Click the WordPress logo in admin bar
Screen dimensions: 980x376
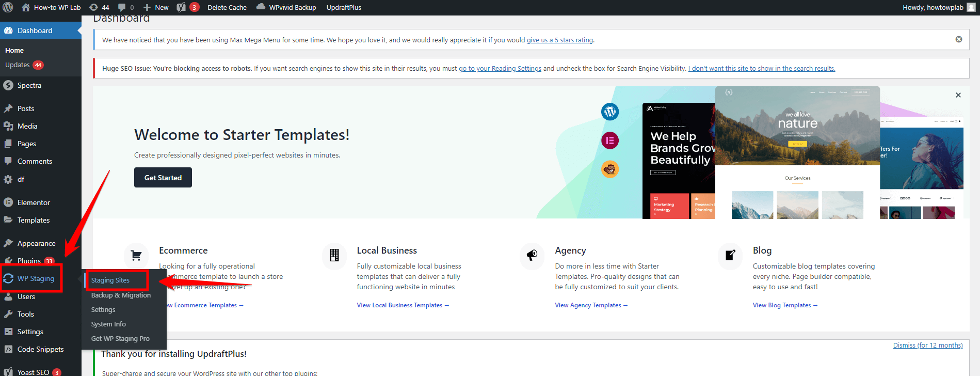tap(8, 7)
